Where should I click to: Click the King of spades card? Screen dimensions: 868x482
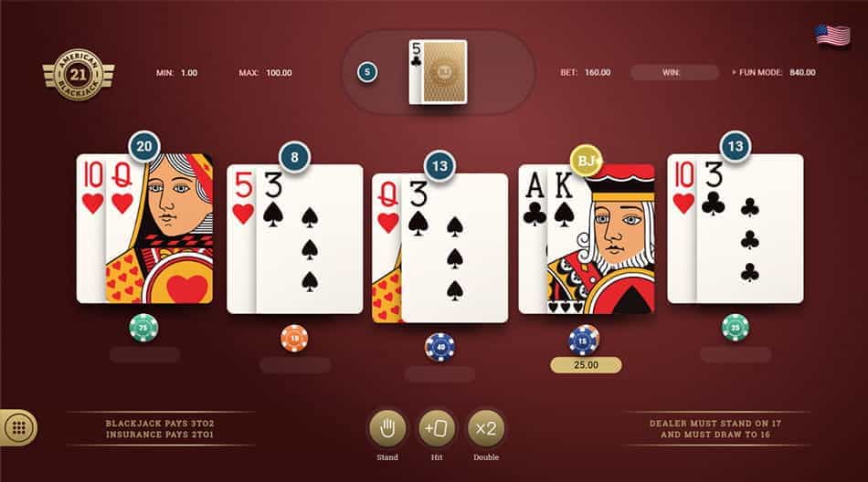[x=600, y=239]
